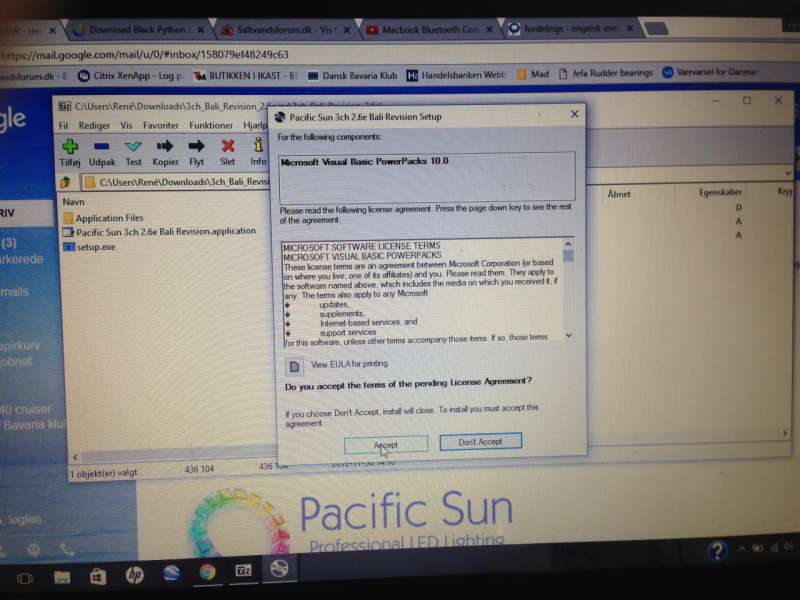Accept the license agreement
This screenshot has width=800, height=600.
(x=386, y=443)
